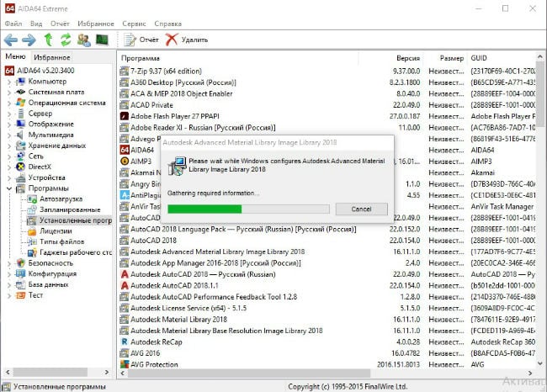Open the Сервис menu
Viewport: 547px width, 392px height.
pyautogui.click(x=134, y=24)
